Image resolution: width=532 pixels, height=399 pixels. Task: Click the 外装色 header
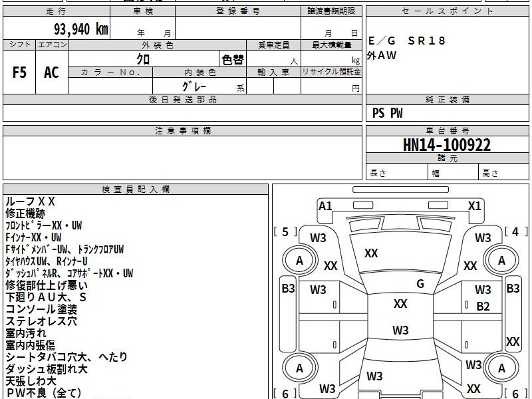158,45
